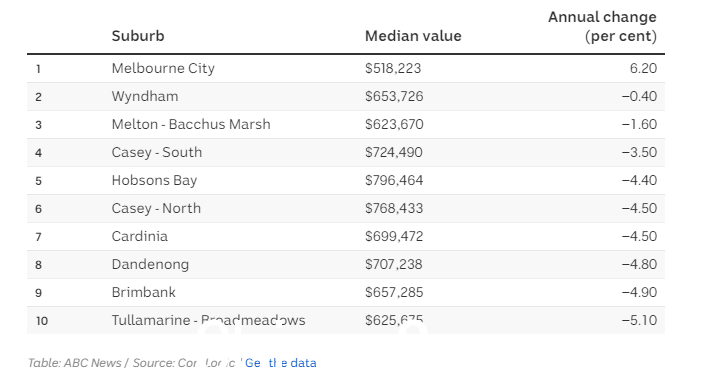The width and height of the screenshot is (703, 379).
Task: Select the Melton - Bacchus Marsh cell
Action: pyautogui.click(x=191, y=124)
